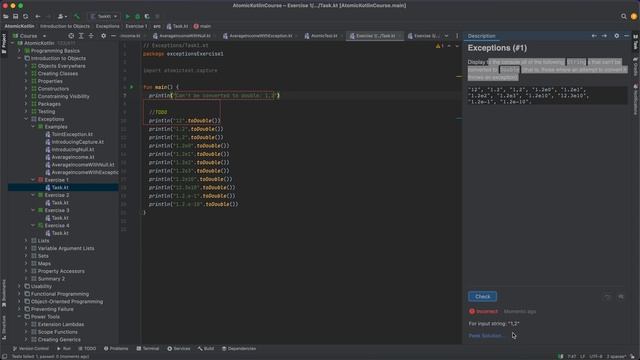Click Select Opened File target icon
This screenshot has width=640, height=360.
coord(71,36)
